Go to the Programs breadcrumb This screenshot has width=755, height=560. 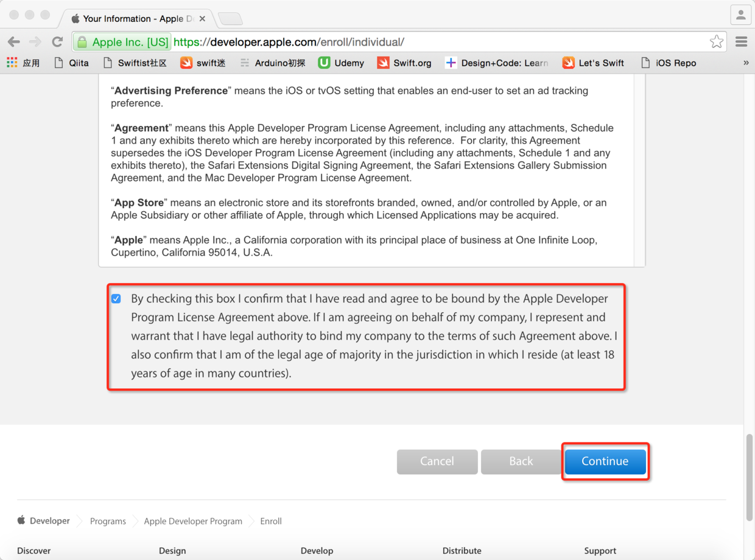pyautogui.click(x=108, y=522)
